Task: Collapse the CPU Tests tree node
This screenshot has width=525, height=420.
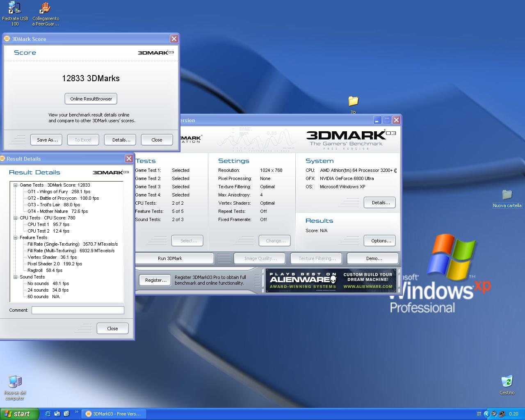Action: pos(15,218)
